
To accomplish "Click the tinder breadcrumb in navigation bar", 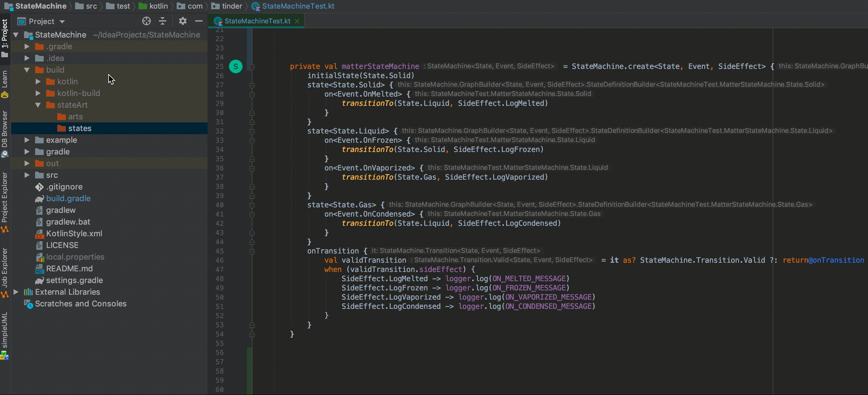I will click(231, 6).
